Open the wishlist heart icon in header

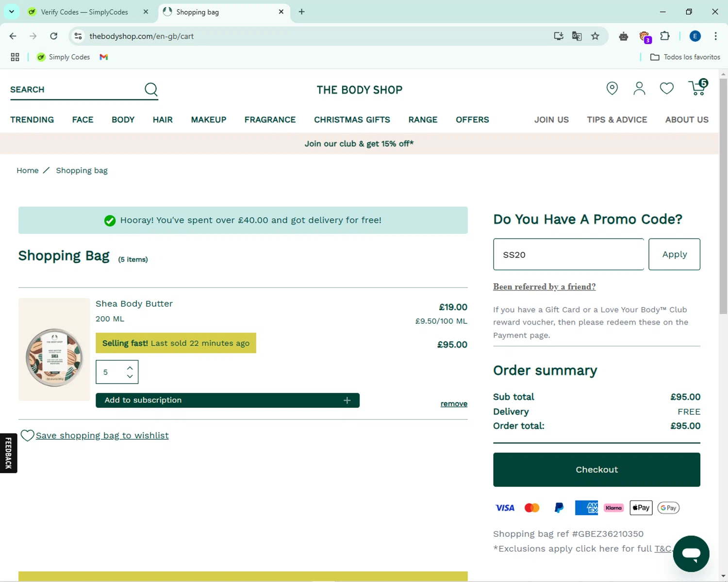[666, 88]
